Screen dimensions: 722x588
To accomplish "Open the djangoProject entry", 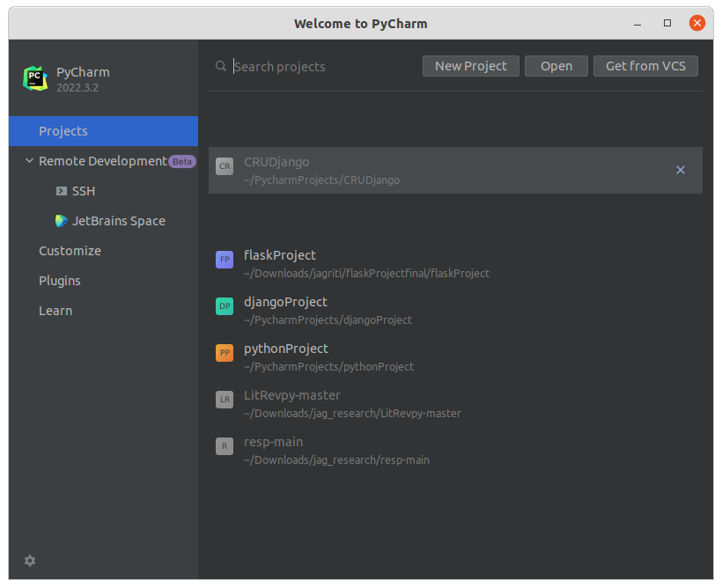I will click(455, 311).
